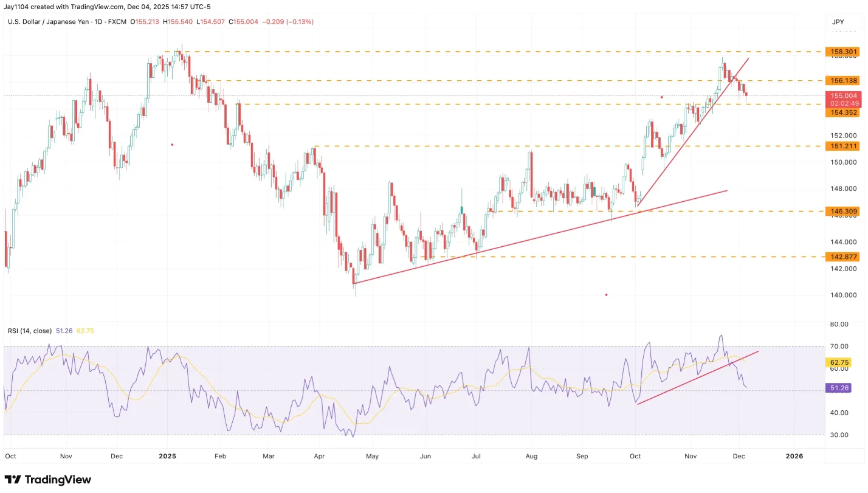Select 2025 on the time axis

(167, 456)
